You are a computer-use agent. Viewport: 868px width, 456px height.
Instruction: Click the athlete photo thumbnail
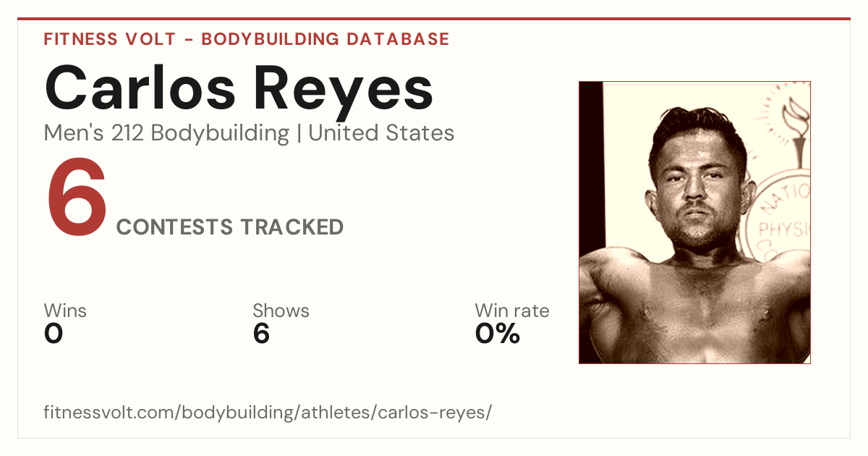pos(694,222)
